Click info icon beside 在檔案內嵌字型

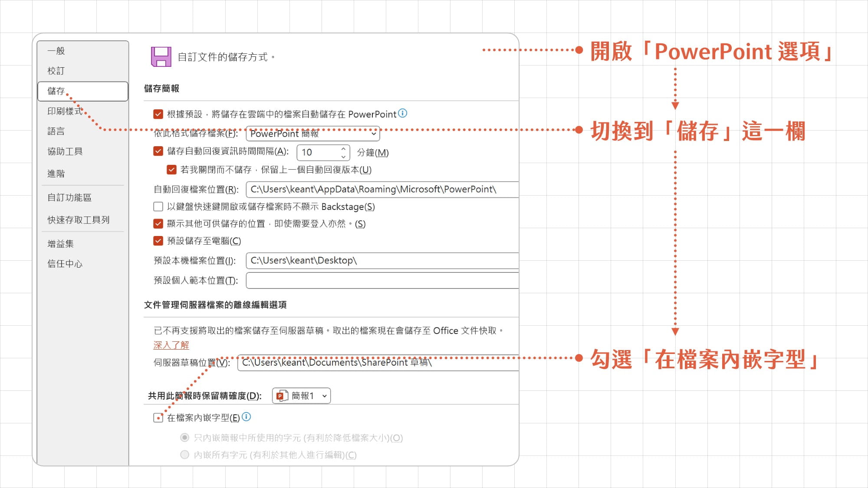[x=246, y=417]
